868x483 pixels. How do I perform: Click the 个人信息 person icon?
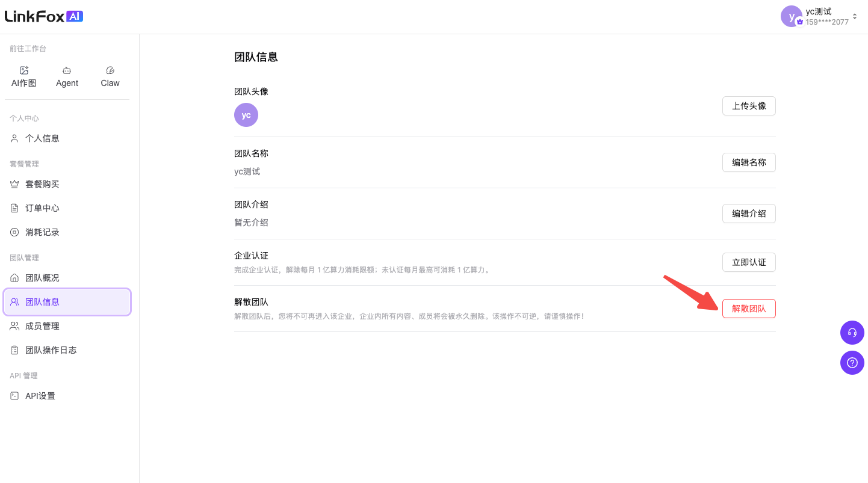(x=15, y=138)
